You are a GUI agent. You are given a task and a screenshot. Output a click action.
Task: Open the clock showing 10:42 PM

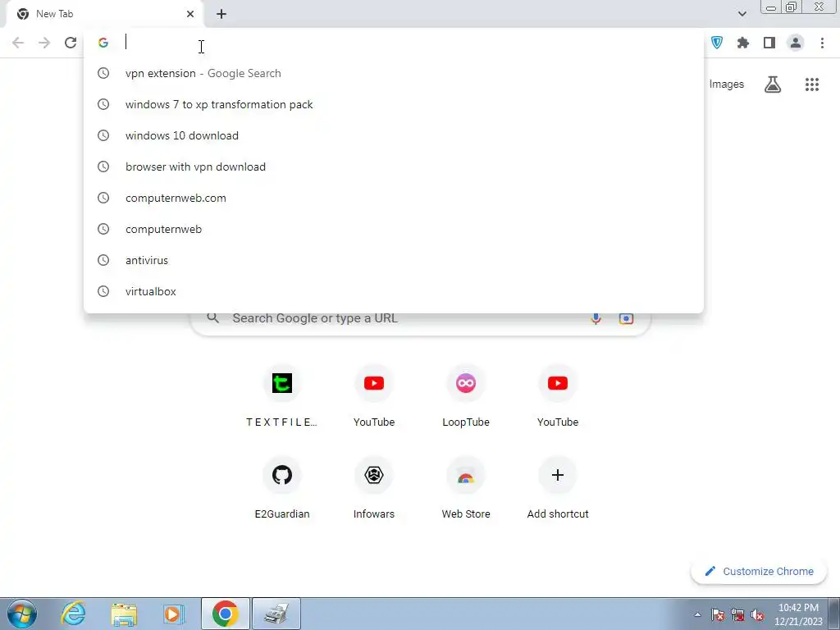click(x=798, y=614)
